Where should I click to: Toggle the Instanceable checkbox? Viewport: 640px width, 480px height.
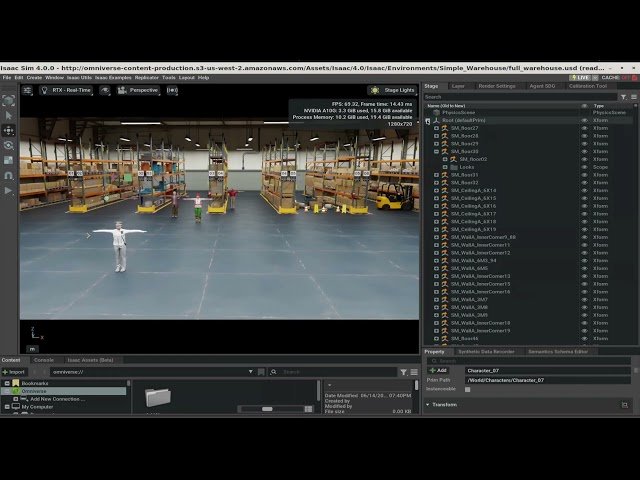(x=468, y=389)
